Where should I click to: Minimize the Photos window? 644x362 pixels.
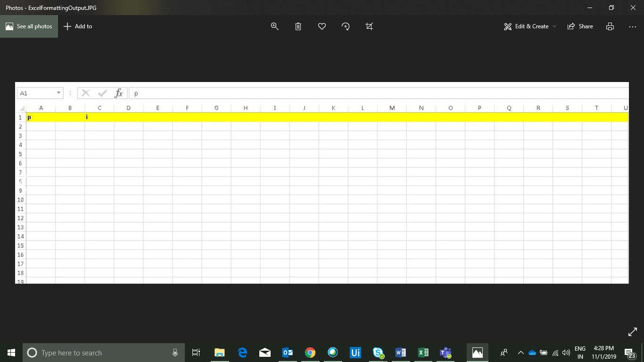coord(590,8)
